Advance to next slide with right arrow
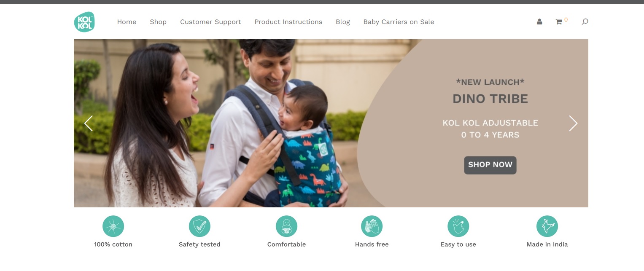 point(573,123)
